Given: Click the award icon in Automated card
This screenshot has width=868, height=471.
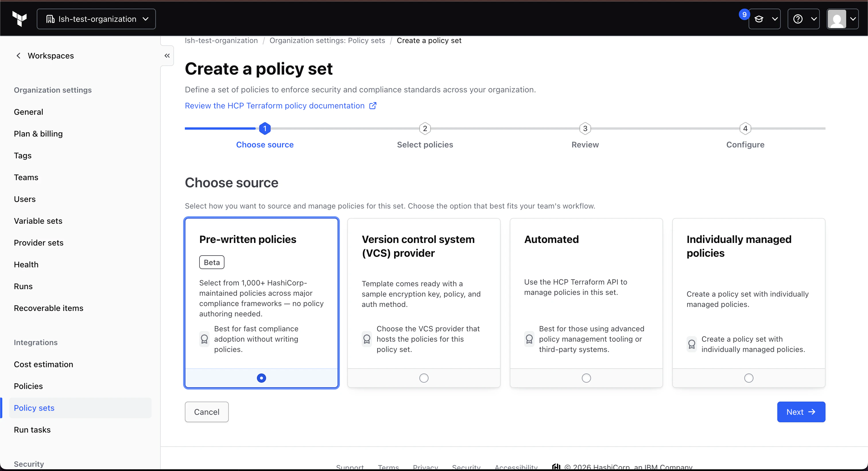Looking at the screenshot, I should (529, 339).
